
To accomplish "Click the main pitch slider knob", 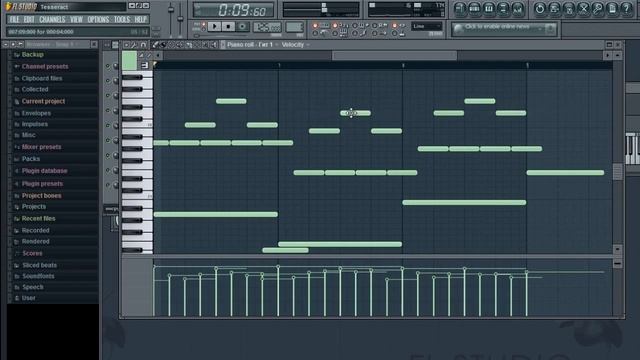I will [x=180, y=19].
